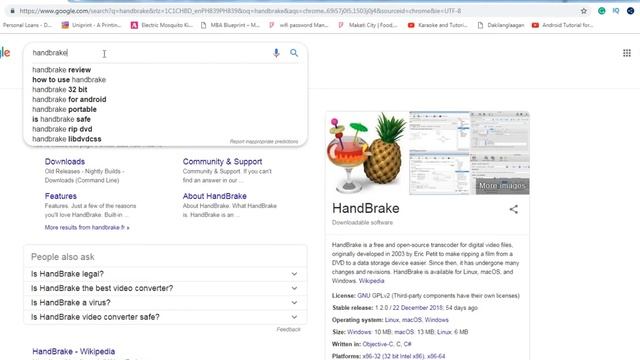The height and width of the screenshot is (360, 640).
Task: View site info via the address bar lock icon
Action: pos(12,11)
